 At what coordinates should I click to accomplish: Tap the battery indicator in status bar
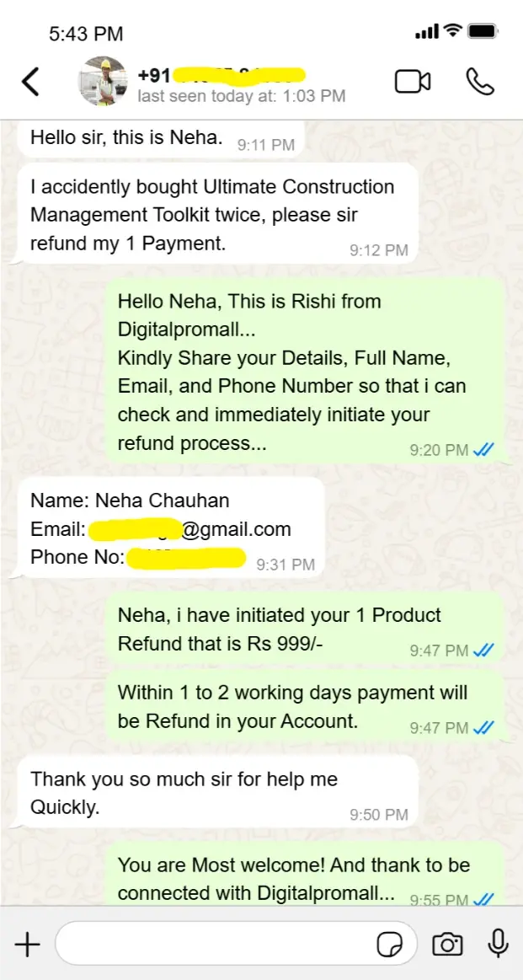[x=483, y=30]
